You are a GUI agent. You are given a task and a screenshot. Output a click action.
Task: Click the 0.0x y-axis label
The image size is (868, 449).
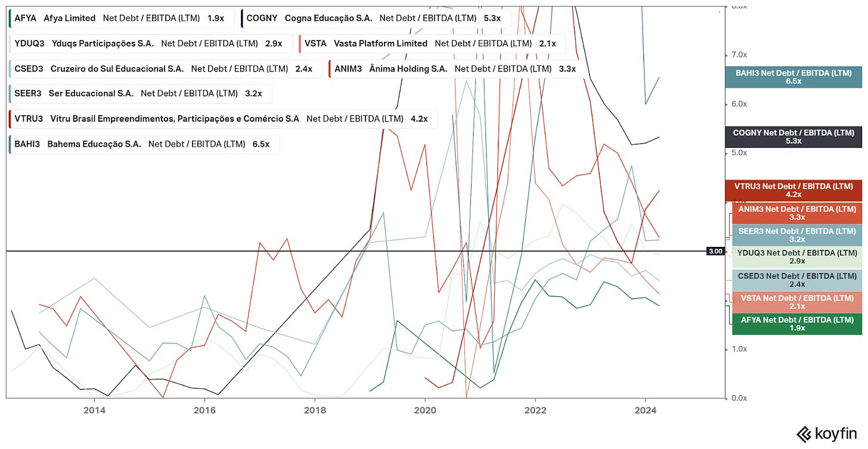739,398
